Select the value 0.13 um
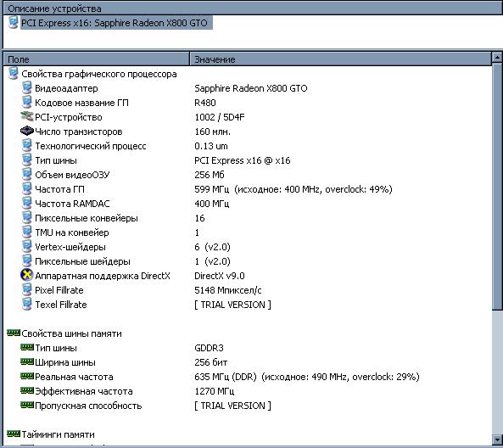 pos(211,146)
